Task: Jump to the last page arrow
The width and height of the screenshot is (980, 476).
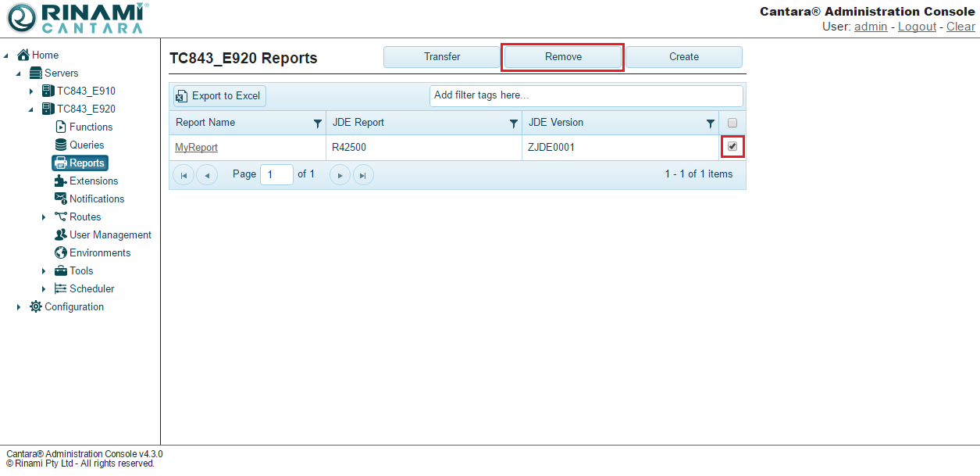Action: [x=363, y=175]
